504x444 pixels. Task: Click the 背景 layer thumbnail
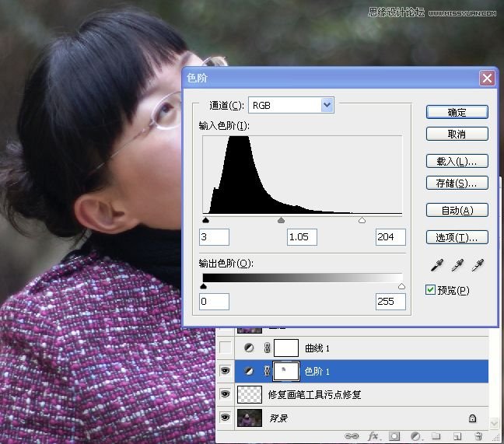(x=250, y=418)
